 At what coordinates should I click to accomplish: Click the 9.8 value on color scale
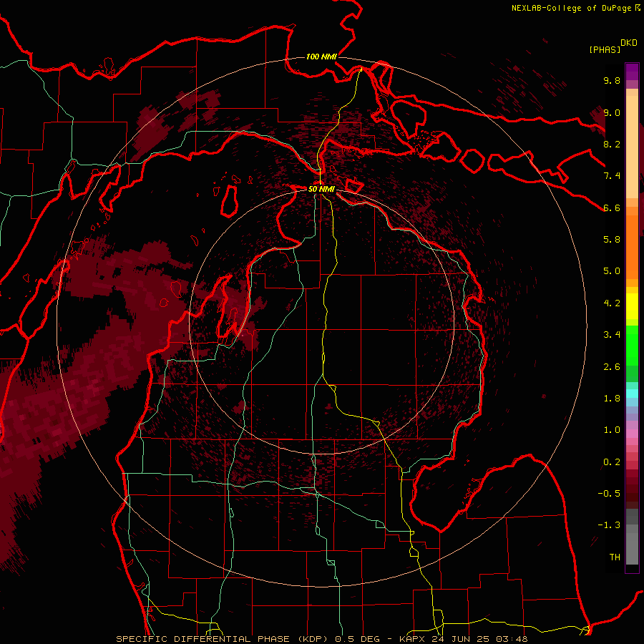pos(612,80)
